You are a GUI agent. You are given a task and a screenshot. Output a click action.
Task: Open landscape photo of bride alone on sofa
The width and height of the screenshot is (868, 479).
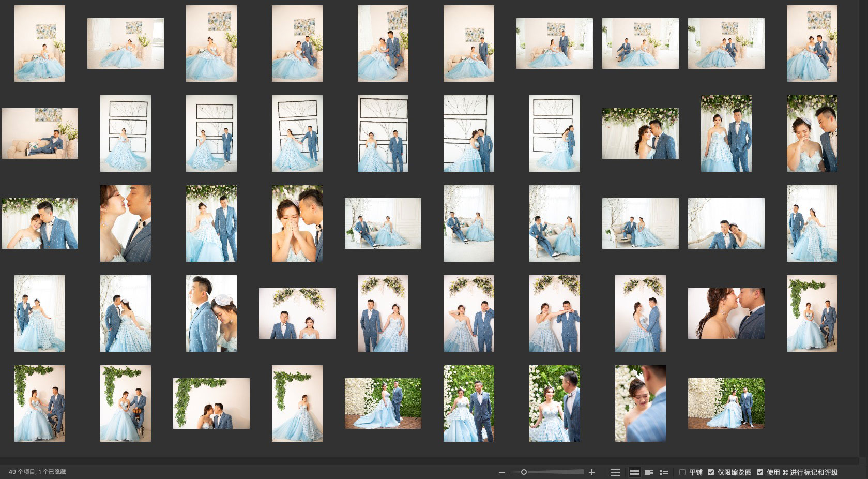click(126, 43)
